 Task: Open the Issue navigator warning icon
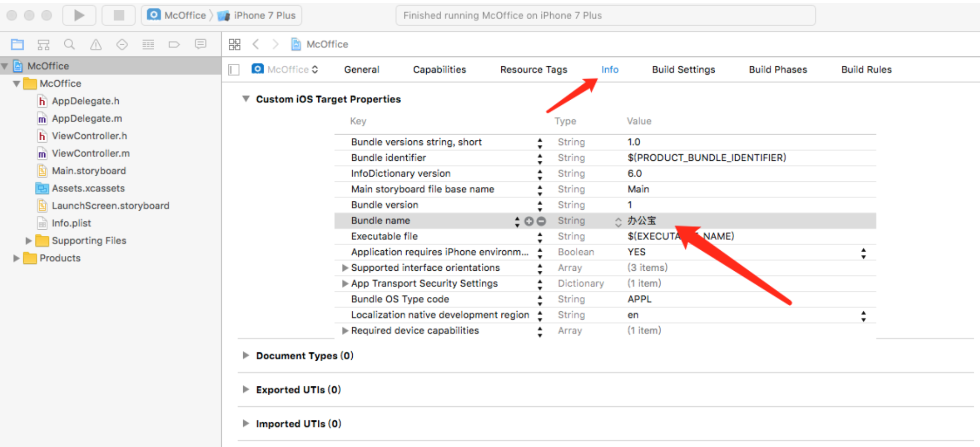96,45
